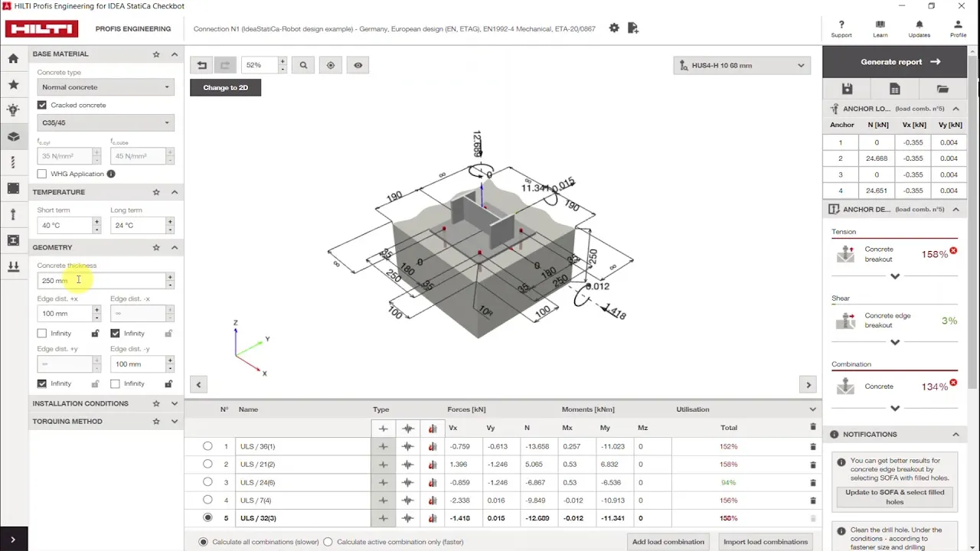
Task: Click the Home icon in left sidebar
Action: [13, 58]
